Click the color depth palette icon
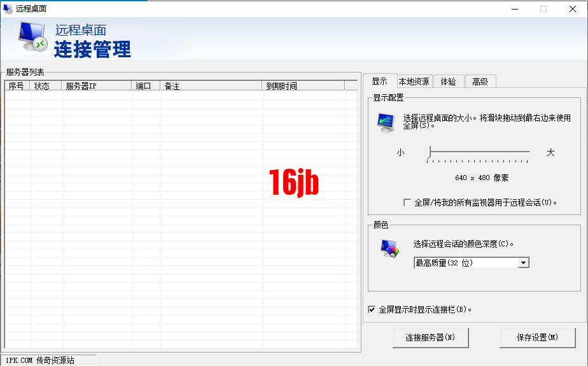The width and height of the screenshot is (588, 366). tap(389, 248)
